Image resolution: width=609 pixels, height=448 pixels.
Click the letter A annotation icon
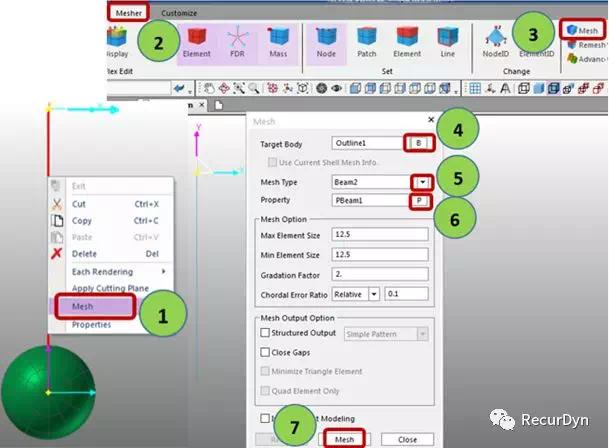(505, 89)
